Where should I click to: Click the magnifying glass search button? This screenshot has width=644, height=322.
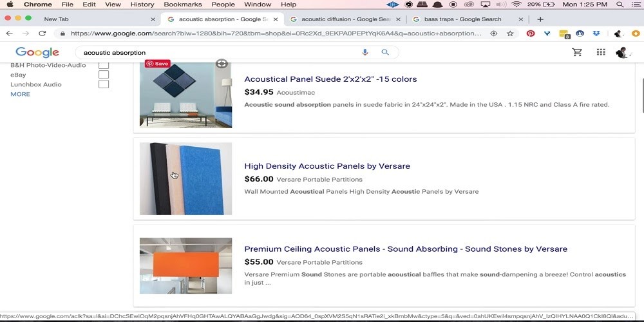tap(385, 52)
